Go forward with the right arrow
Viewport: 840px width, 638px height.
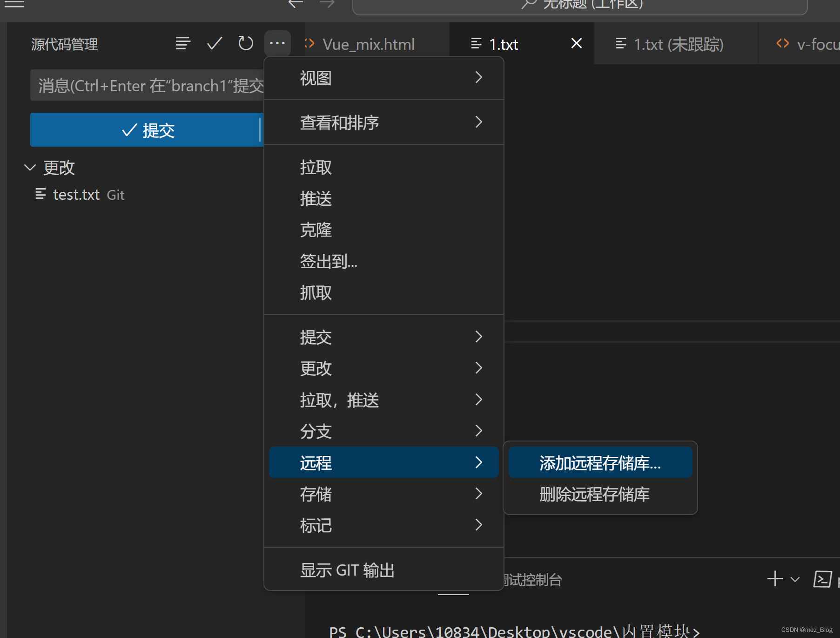click(327, 4)
